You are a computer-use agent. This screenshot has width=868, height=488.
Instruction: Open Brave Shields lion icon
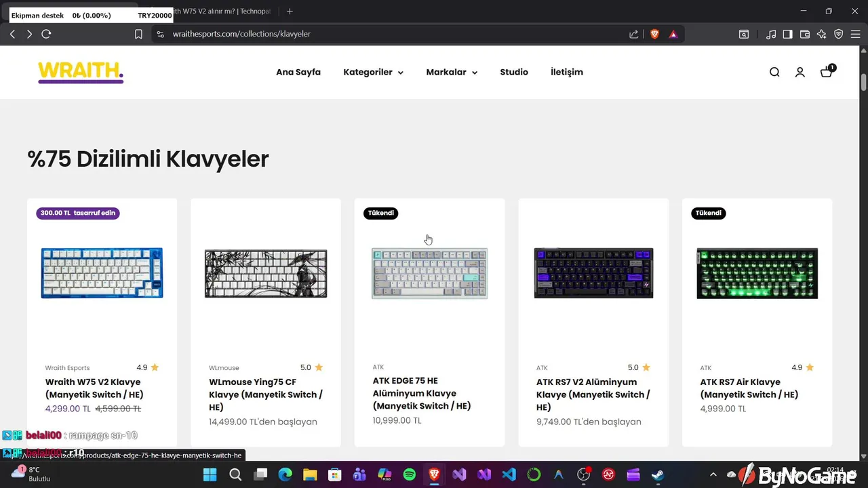pos(654,34)
